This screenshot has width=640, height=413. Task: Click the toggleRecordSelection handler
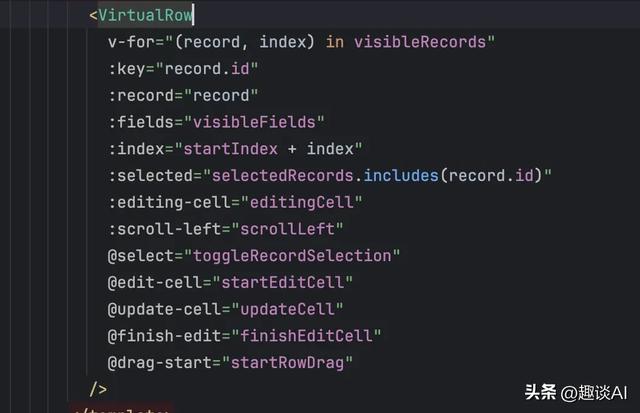pos(291,256)
